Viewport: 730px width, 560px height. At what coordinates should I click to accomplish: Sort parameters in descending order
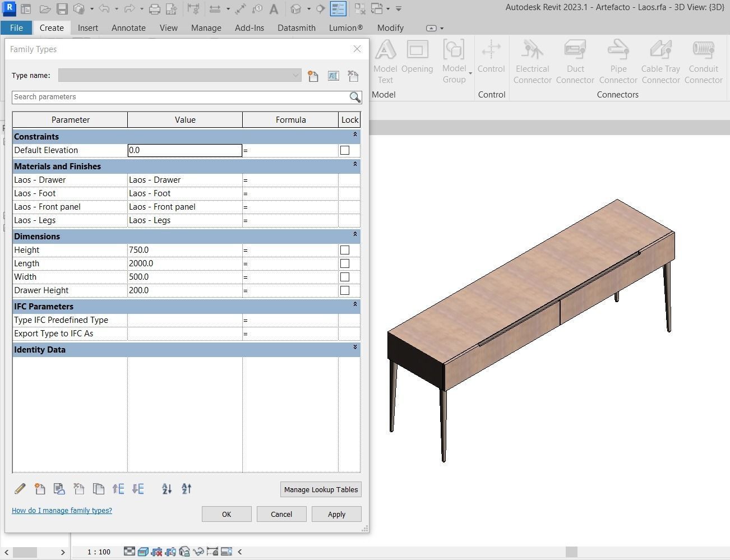187,489
